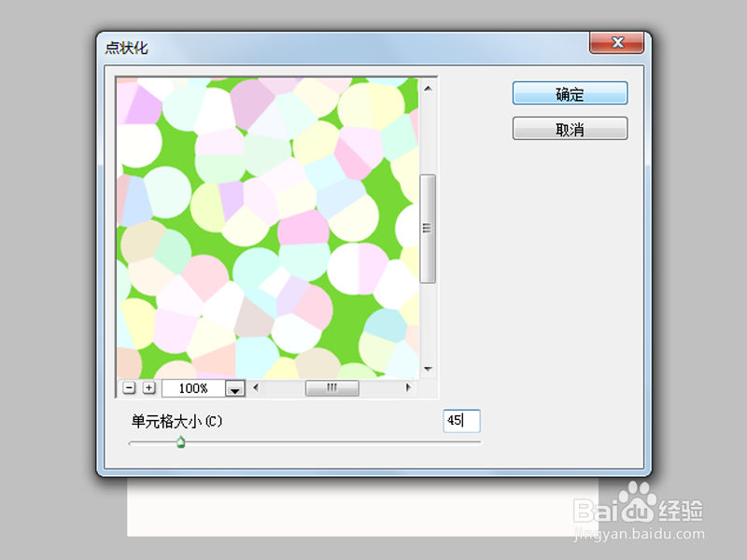Click the preview scroll right arrow
Image resolution: width=747 pixels, height=560 pixels.
coord(408,387)
